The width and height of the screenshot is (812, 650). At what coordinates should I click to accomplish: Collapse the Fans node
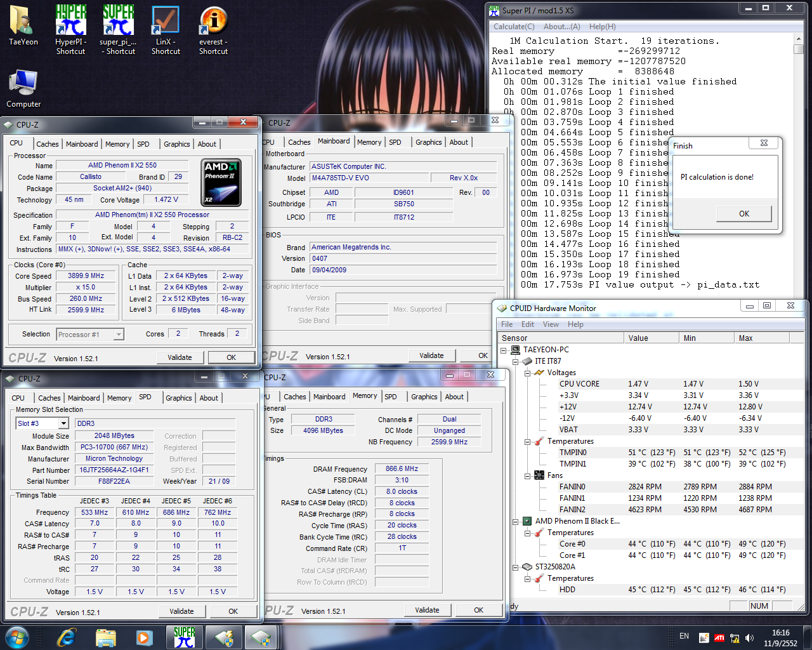click(x=527, y=475)
